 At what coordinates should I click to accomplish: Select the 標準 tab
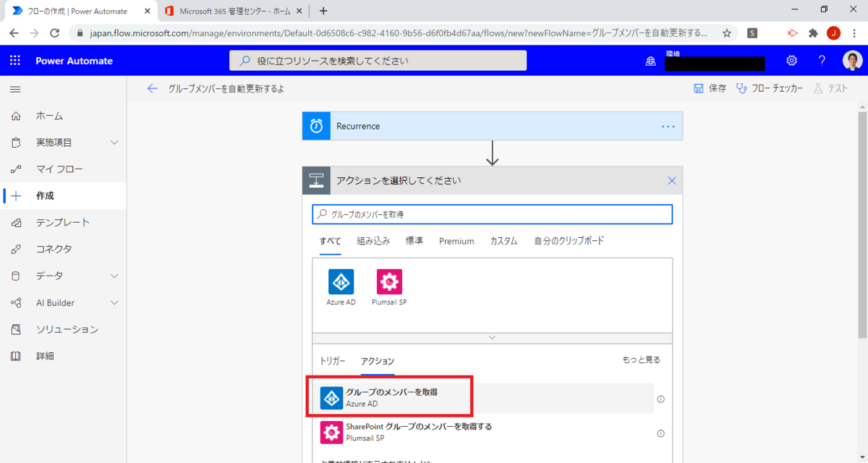(414, 241)
